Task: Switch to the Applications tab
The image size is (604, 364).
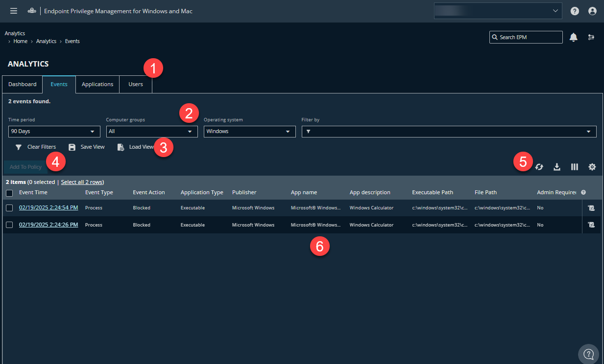Action: (x=97, y=84)
